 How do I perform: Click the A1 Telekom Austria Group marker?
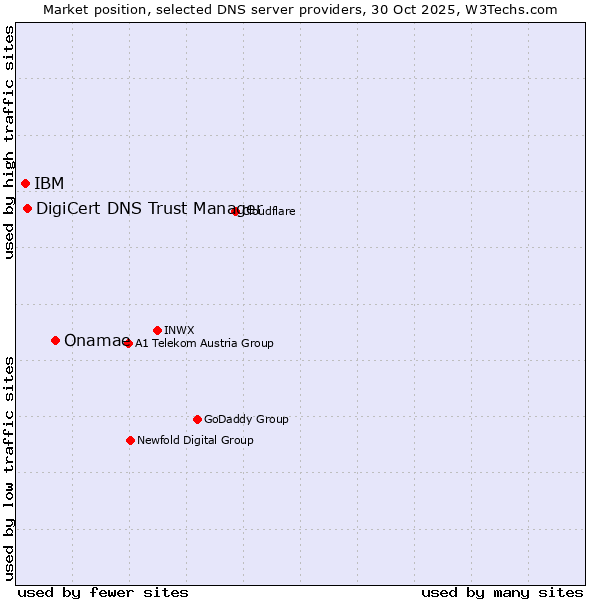[x=128, y=343]
